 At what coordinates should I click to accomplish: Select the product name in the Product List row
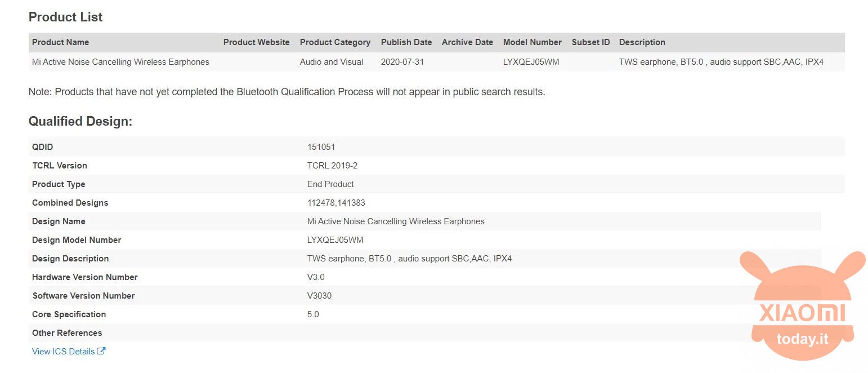tap(120, 62)
